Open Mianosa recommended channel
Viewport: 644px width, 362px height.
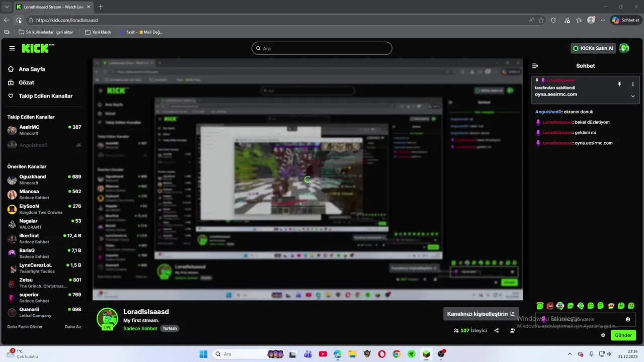44,195
